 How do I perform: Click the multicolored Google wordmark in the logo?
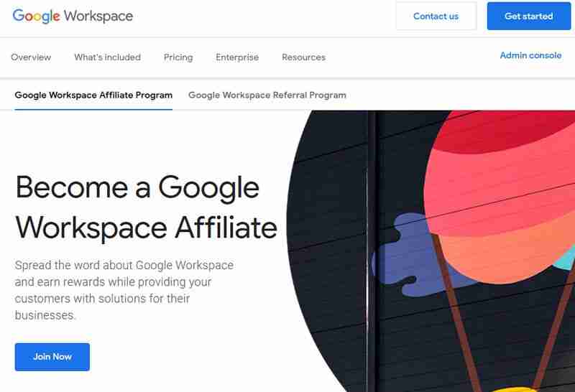(x=36, y=16)
